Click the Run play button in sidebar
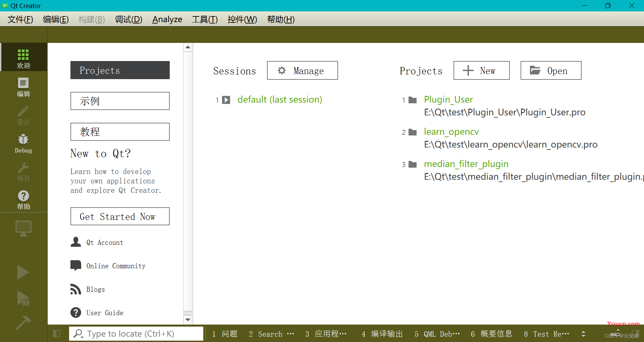This screenshot has width=644, height=342. [x=23, y=272]
